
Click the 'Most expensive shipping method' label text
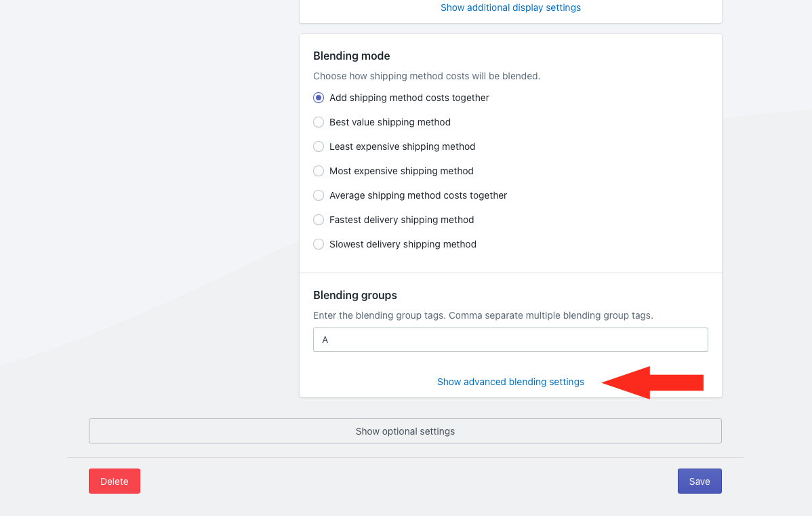[401, 171]
